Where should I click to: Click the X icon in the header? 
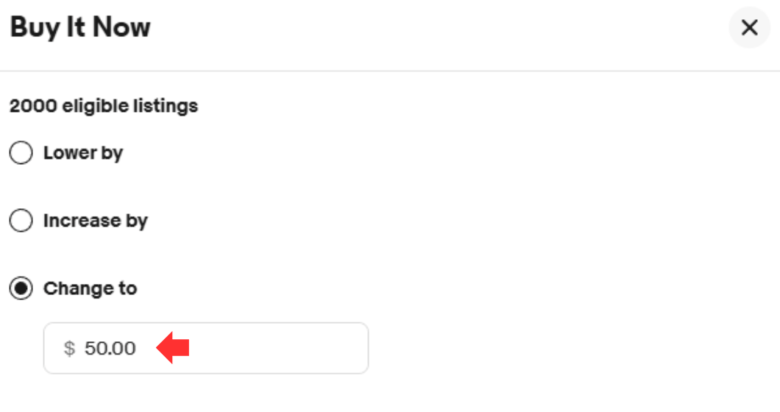(749, 28)
